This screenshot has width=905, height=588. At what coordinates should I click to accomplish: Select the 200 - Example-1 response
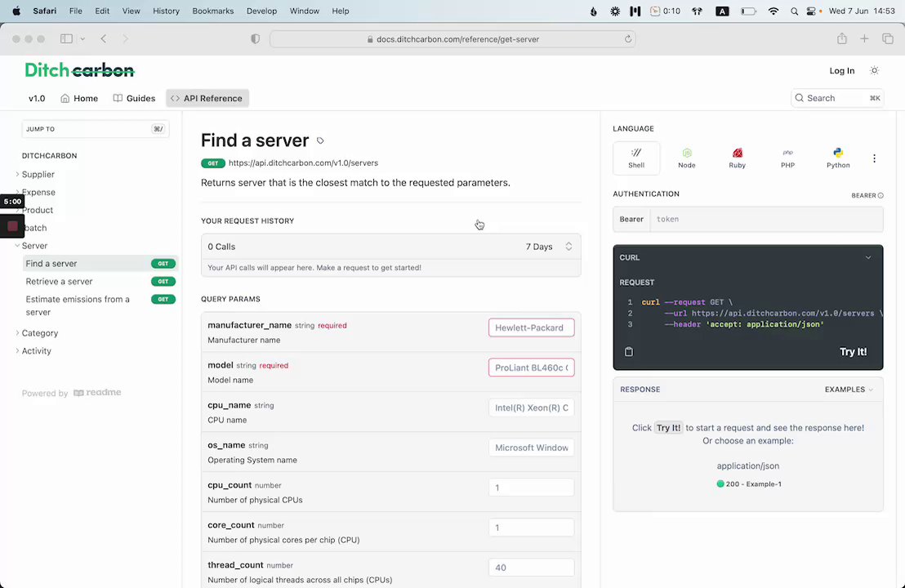(x=749, y=483)
